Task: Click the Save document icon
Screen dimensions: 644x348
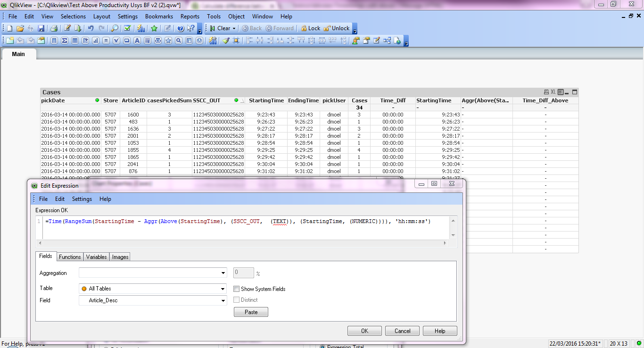Action: (41, 28)
